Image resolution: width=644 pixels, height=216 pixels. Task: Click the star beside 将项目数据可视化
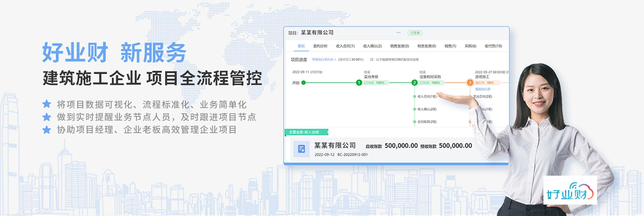coord(47,104)
